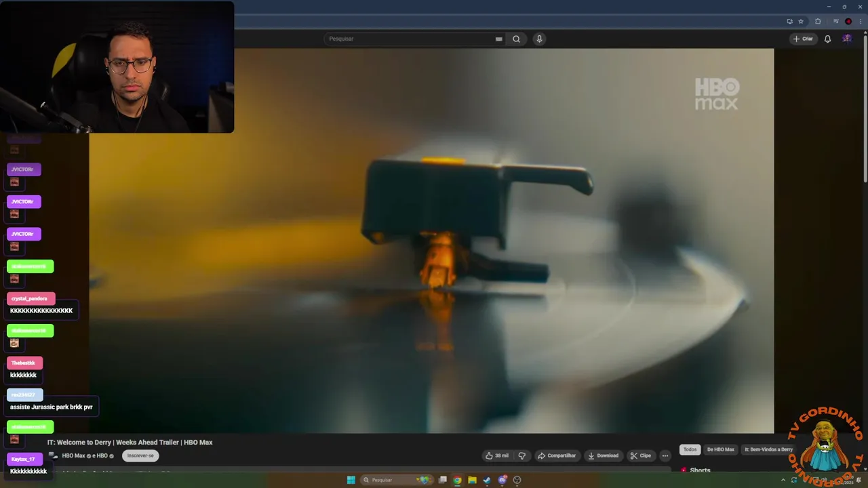Image resolution: width=868 pixels, height=488 pixels.
Task: Open Task View on the taskbar
Action: tap(443, 480)
